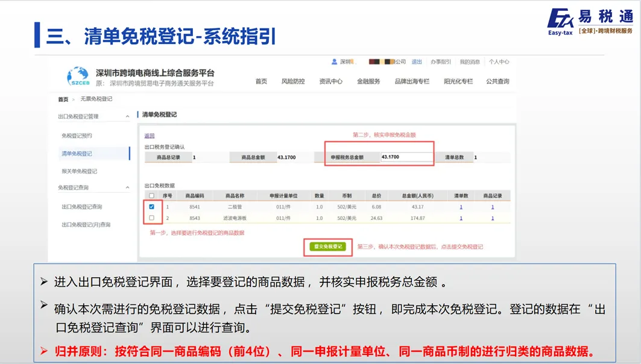
Task: Open 清单数 link 1 for 二极管 row
Action: (x=461, y=206)
